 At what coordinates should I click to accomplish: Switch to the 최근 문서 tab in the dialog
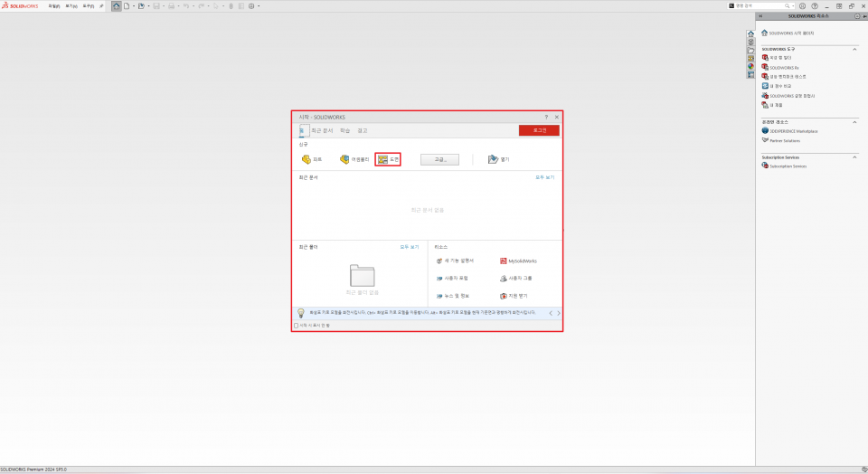[x=322, y=130]
